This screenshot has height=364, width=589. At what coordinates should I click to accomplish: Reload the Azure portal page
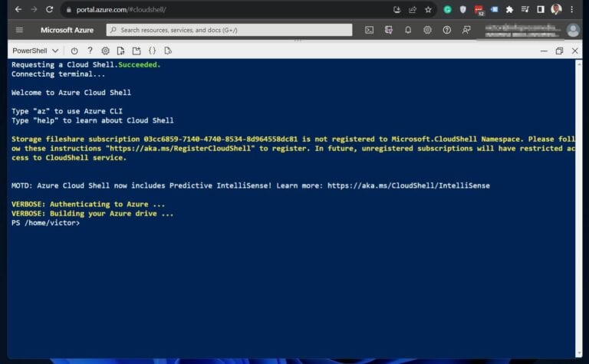click(x=49, y=9)
